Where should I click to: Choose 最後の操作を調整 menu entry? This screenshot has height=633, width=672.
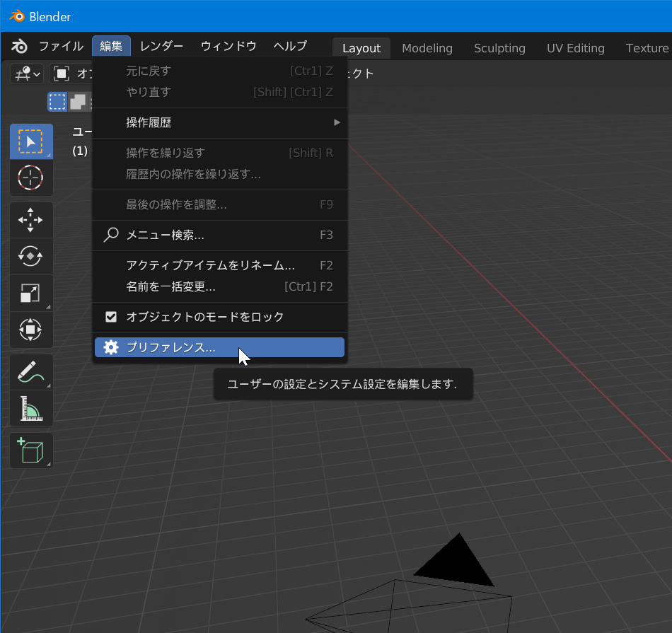pos(219,204)
